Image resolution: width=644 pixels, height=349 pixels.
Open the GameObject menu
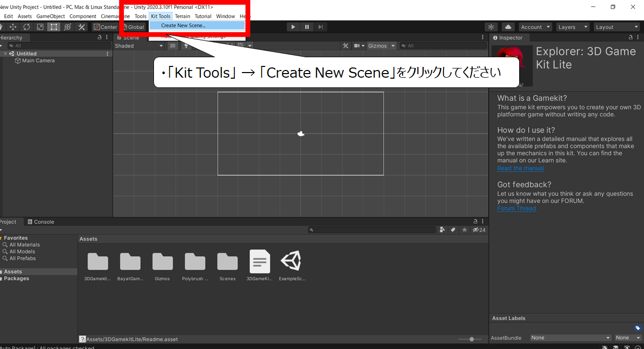coord(51,16)
